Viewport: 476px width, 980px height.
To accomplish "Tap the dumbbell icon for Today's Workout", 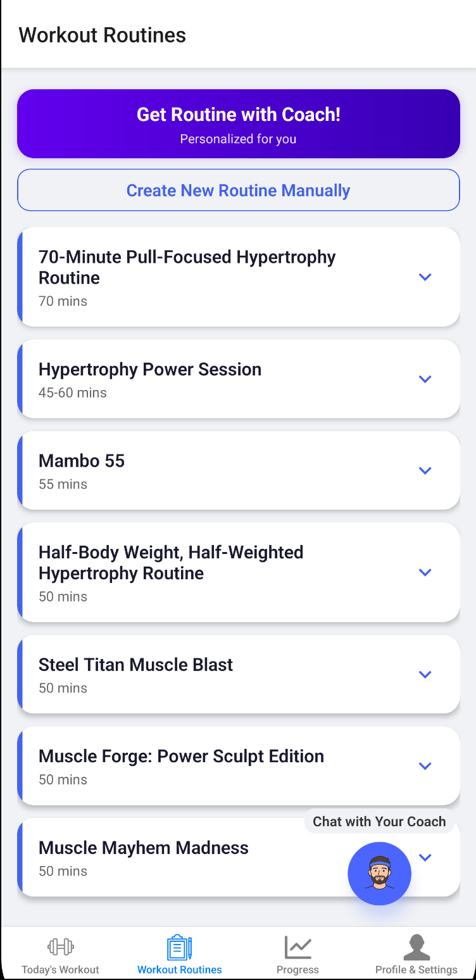I will coord(61,947).
